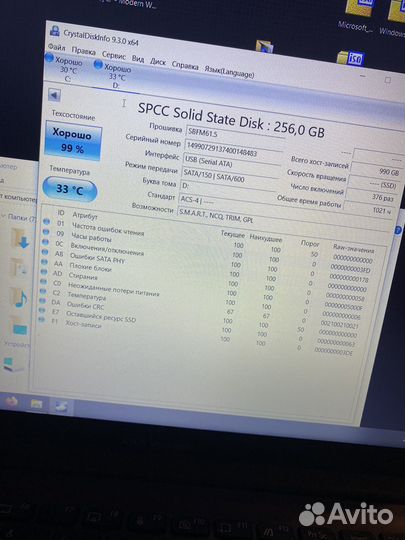This screenshot has width=405, height=540.
Task: Open the Язык(Language) menu
Action: tap(229, 71)
